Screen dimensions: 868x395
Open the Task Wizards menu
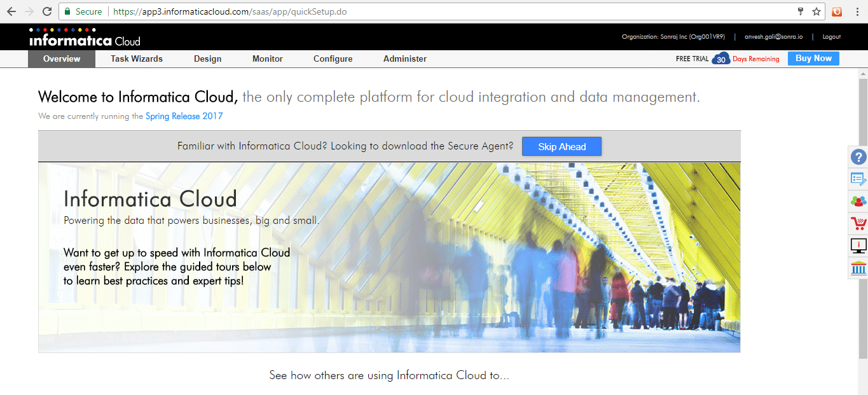click(137, 59)
